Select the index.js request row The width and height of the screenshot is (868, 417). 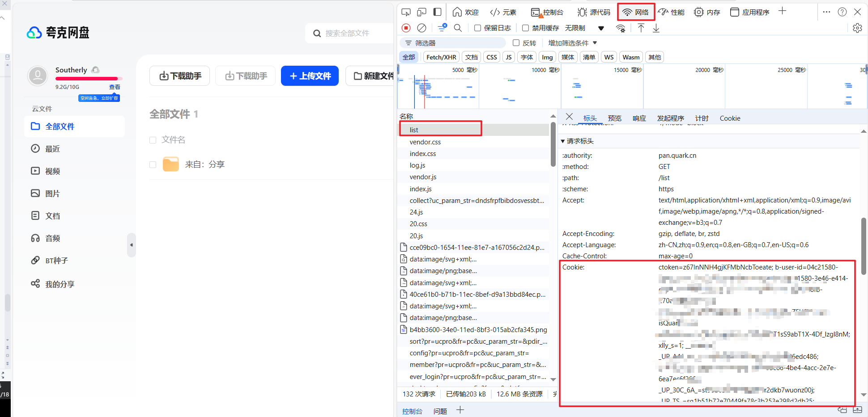(473, 189)
